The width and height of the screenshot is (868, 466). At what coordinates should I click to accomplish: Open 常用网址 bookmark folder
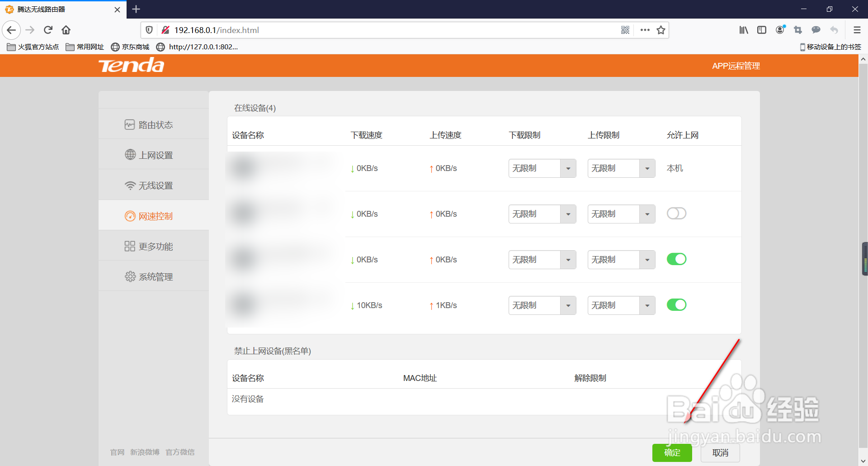tap(85, 47)
